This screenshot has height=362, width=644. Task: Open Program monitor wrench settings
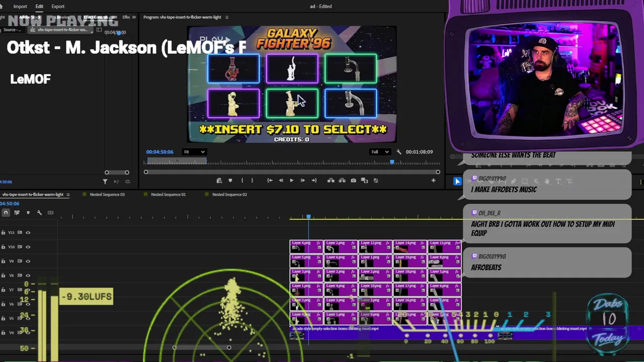click(x=399, y=152)
